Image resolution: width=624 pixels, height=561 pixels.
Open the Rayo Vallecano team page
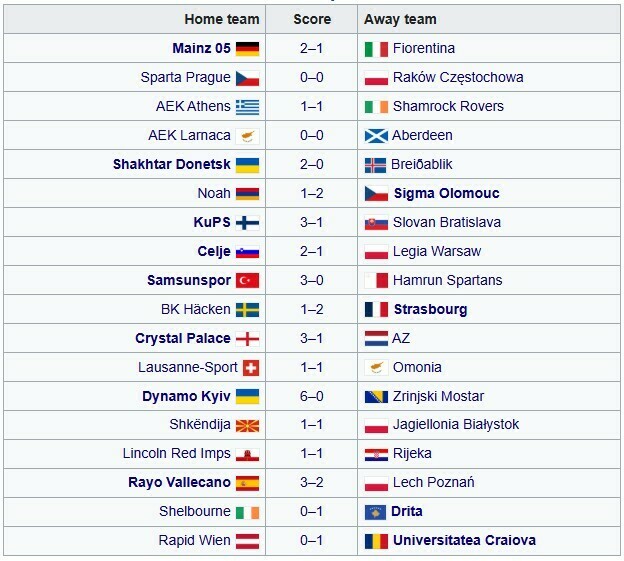(179, 482)
